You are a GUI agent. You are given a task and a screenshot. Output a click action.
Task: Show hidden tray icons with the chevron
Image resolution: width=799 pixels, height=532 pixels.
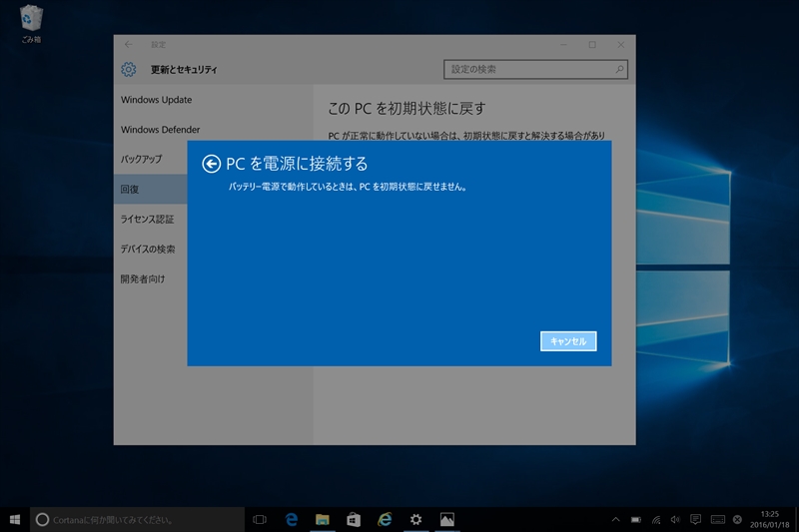(615, 520)
